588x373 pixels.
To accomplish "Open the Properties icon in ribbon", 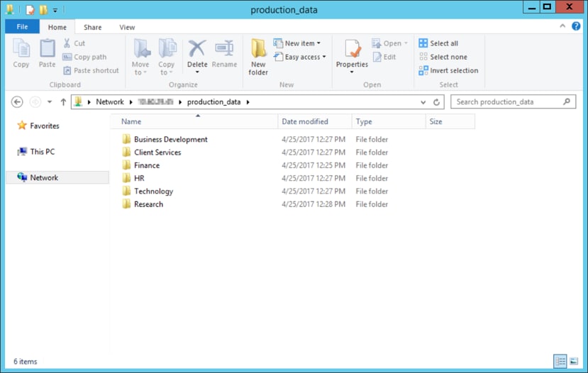I will (x=352, y=55).
